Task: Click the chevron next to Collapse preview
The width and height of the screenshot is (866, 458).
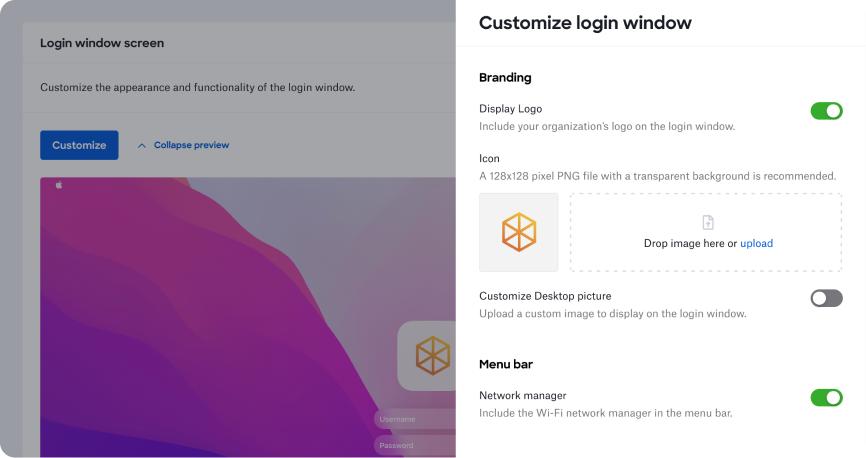Action: (x=142, y=146)
